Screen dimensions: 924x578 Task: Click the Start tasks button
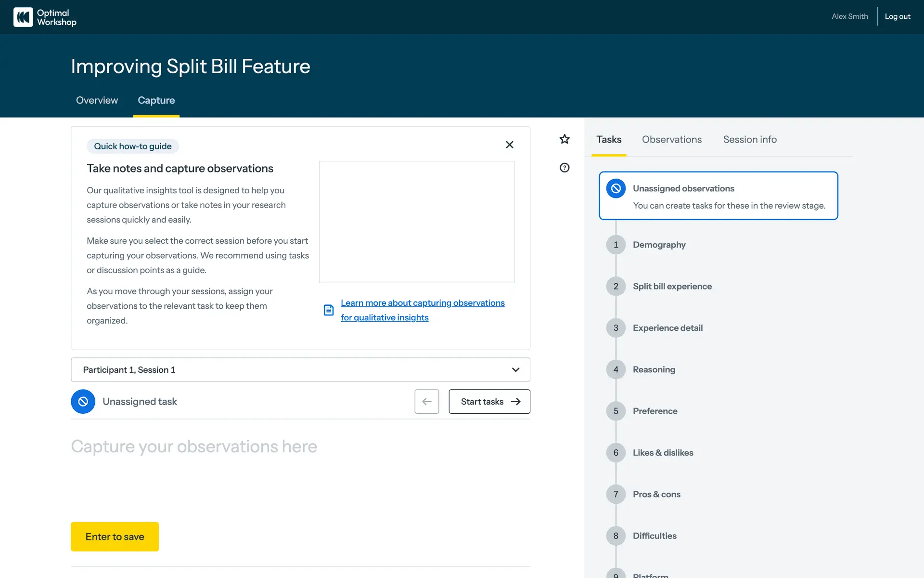click(x=489, y=402)
